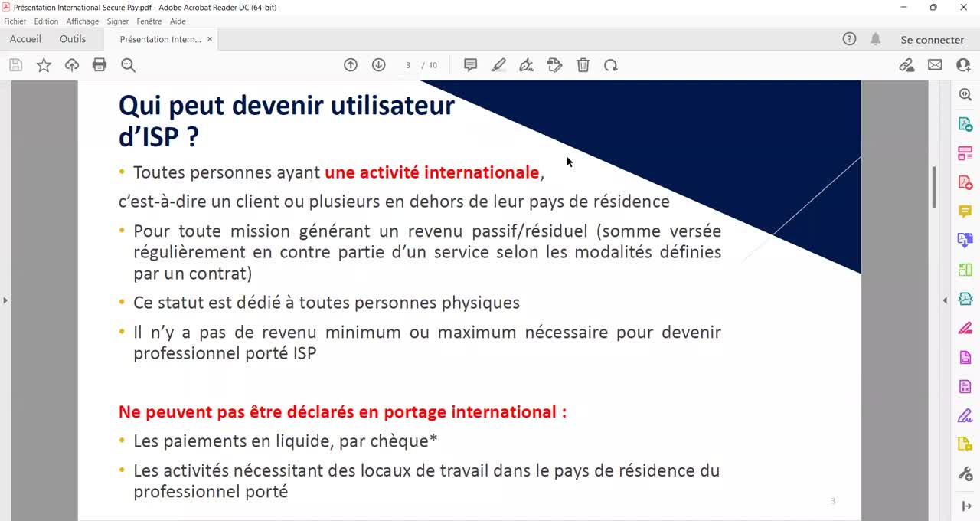Print the document using printer icon
Screen dimensions: 980x521
click(x=100, y=65)
